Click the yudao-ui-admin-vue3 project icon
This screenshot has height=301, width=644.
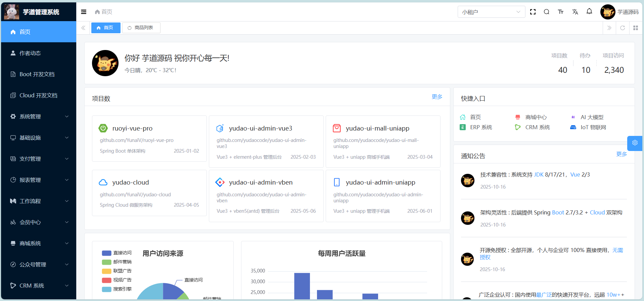(x=220, y=128)
